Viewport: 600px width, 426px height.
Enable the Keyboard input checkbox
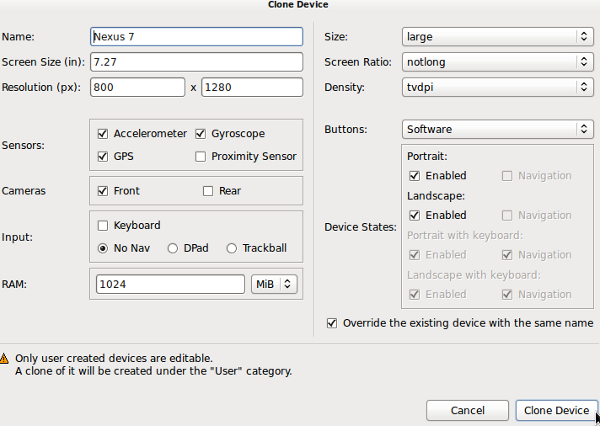point(103,225)
